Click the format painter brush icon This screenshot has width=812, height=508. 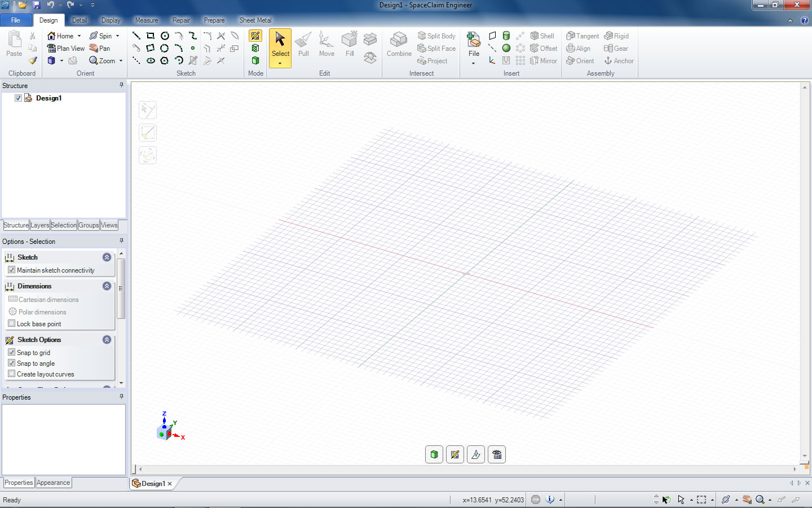[33, 60]
